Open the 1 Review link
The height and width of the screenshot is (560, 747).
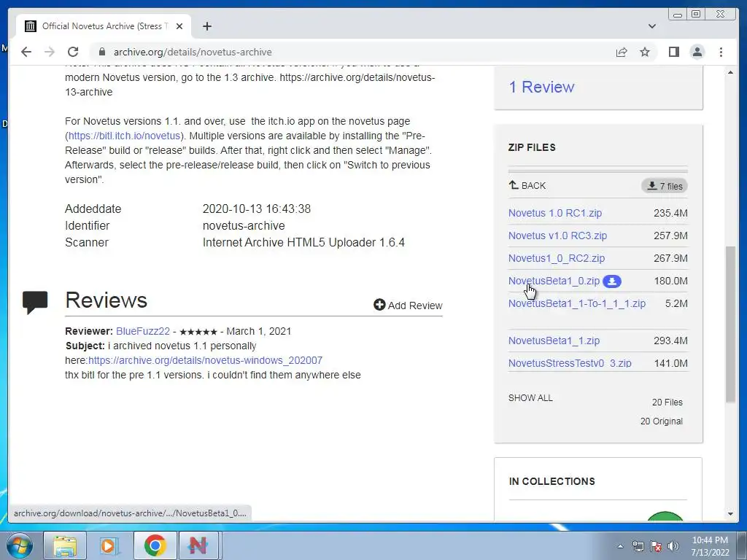[x=541, y=87]
